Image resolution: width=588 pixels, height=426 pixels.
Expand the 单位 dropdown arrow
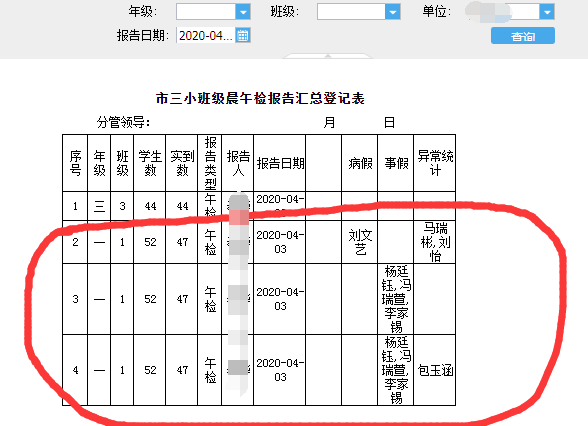(547, 12)
